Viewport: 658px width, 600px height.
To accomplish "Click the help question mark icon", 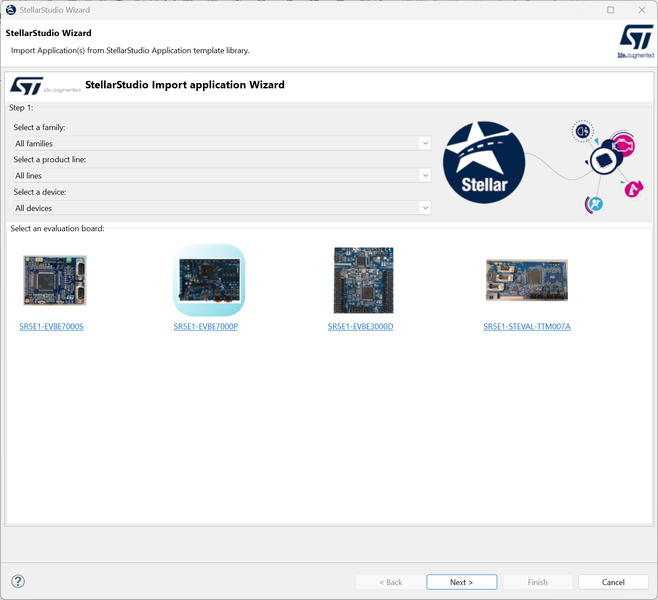I will [x=18, y=582].
